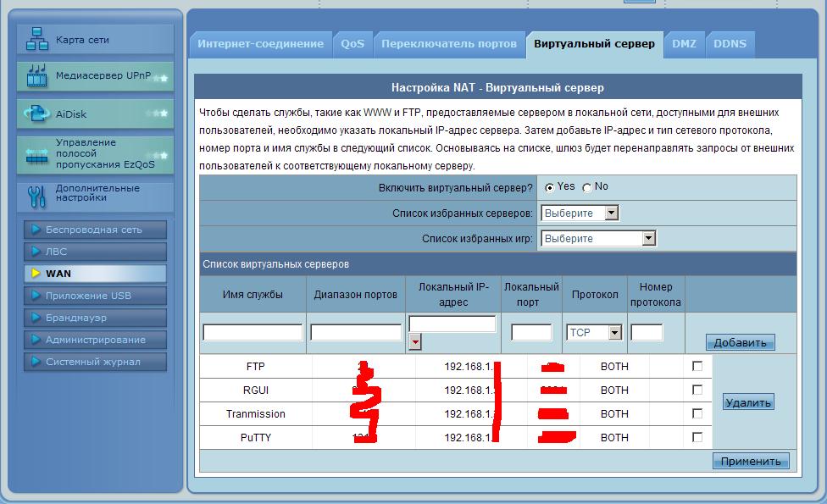827x504 pixels.
Task: Click the arrow icon beside Администрирование
Action: (x=36, y=340)
